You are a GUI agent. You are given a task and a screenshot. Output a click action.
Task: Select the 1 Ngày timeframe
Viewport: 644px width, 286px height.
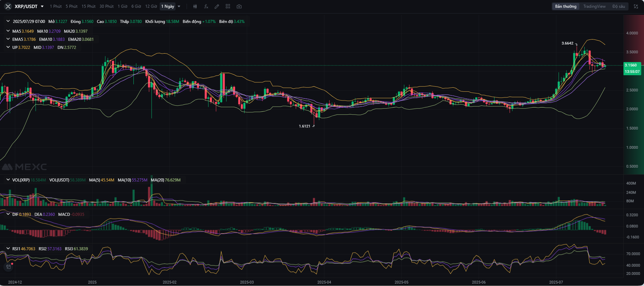[x=168, y=6]
